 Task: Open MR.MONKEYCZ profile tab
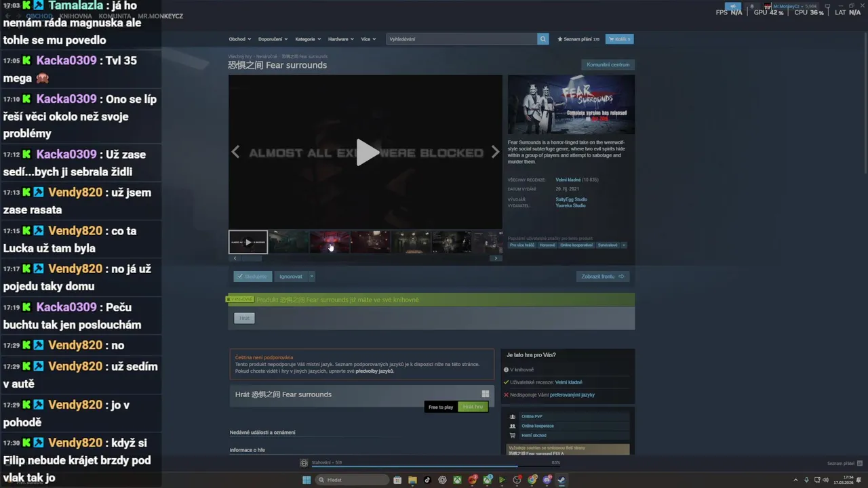click(161, 16)
